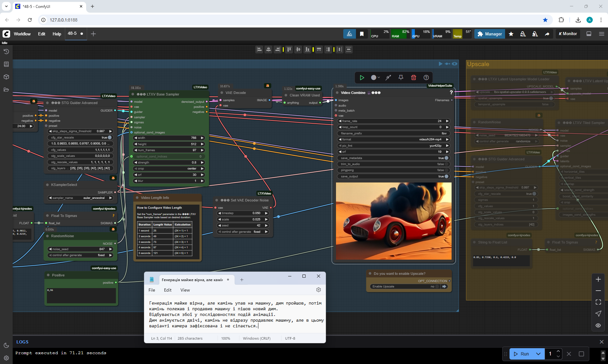Click the strength 0.8 slider in Base Sampler
608x364 pixels.
coord(168,163)
